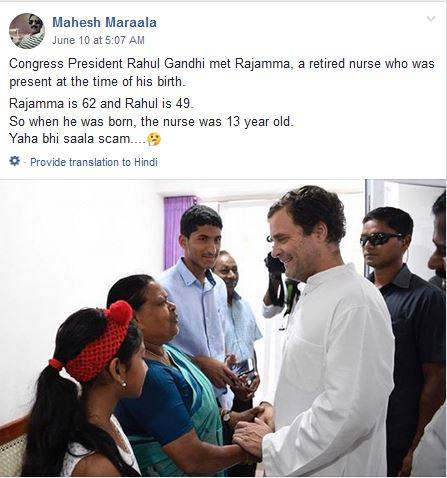Click the handshake in the photo
The width and height of the screenshot is (447, 478).
pyautogui.click(x=255, y=427)
